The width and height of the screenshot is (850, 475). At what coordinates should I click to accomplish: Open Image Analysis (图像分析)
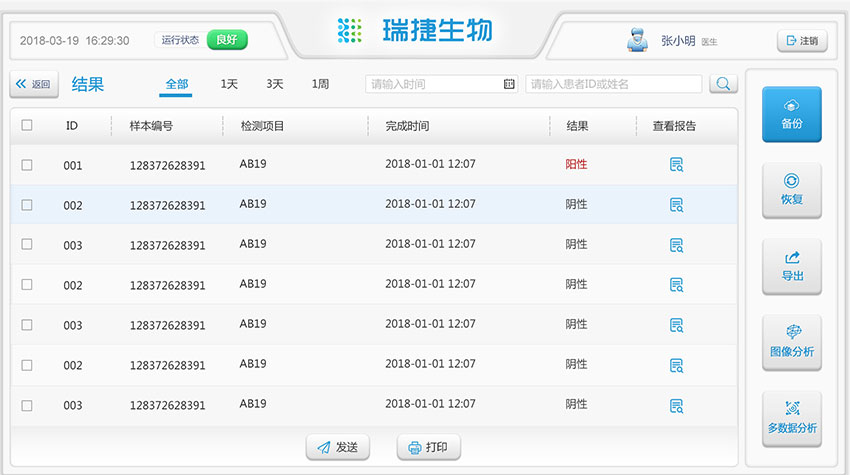coord(791,342)
